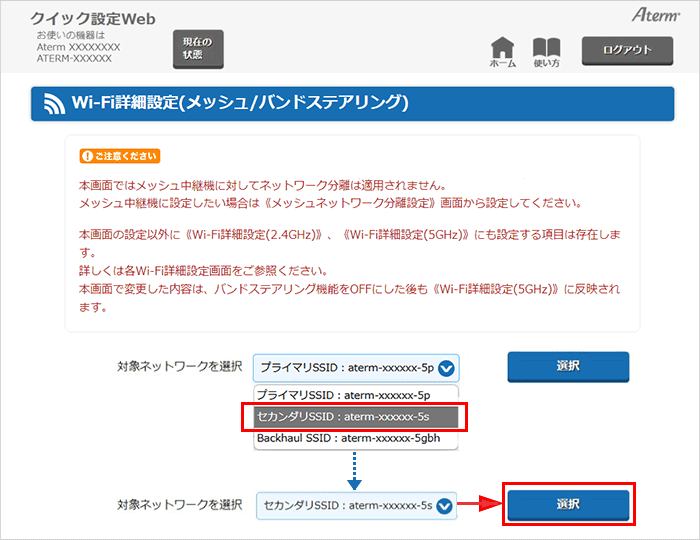This screenshot has height=540, width=700.
Task: Click the red arrow pointing to 選択
Action: point(481,506)
